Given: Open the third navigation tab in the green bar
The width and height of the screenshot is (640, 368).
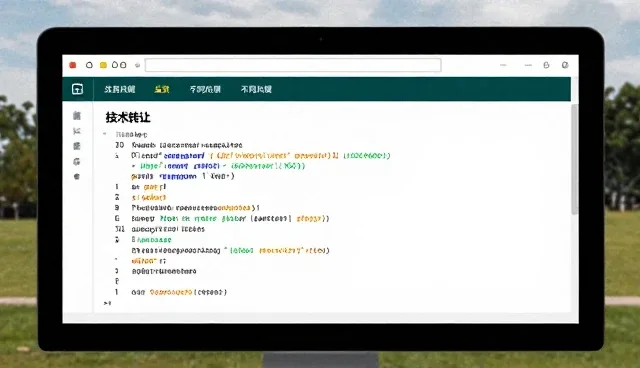Looking at the screenshot, I should [205, 89].
